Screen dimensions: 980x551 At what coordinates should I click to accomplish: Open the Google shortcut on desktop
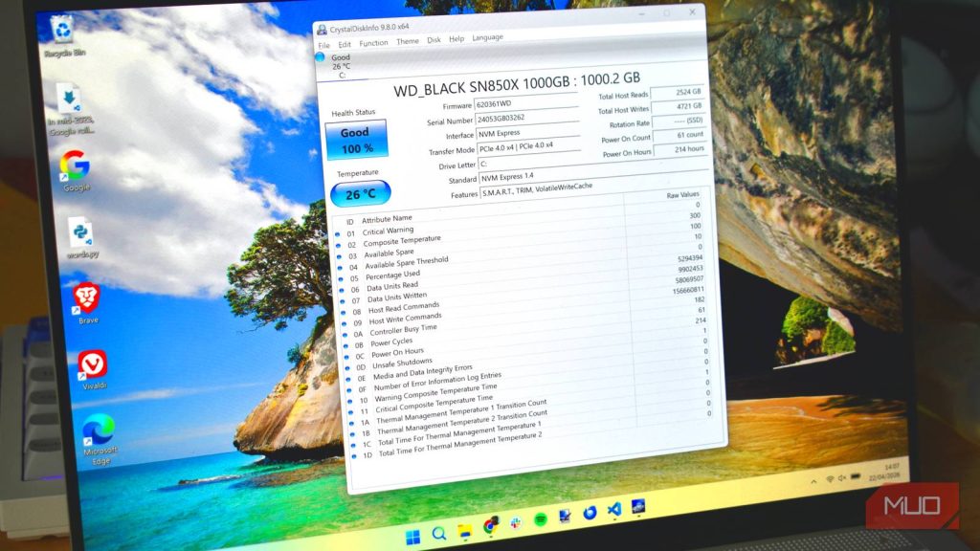(x=75, y=170)
